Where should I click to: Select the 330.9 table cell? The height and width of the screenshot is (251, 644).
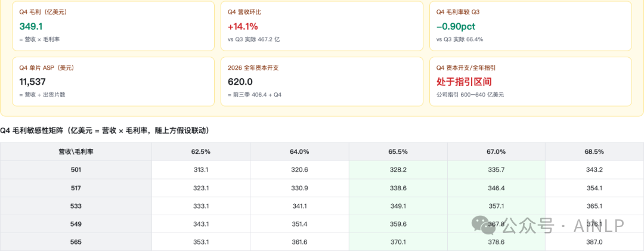(299, 188)
